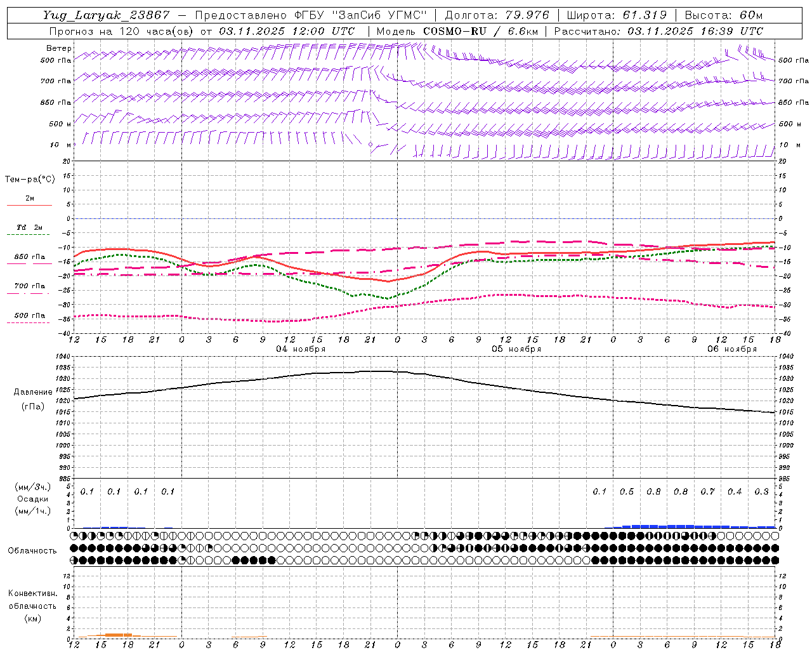Click the 0.5 precipitation value
812x650 pixels.
pyautogui.click(x=627, y=491)
